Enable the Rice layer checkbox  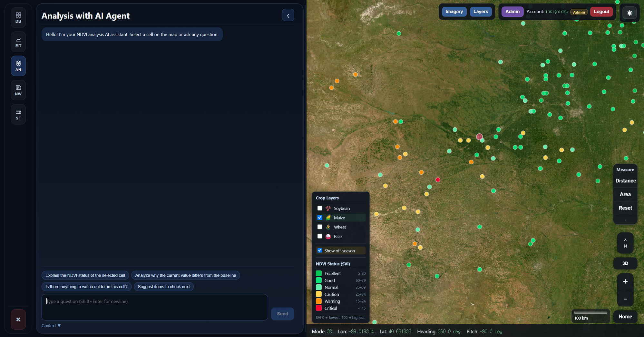point(320,236)
